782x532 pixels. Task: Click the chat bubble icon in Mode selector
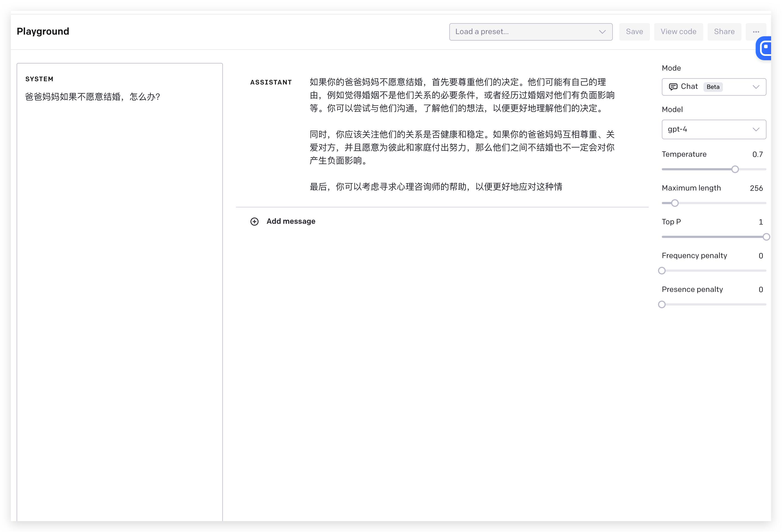pyautogui.click(x=673, y=87)
